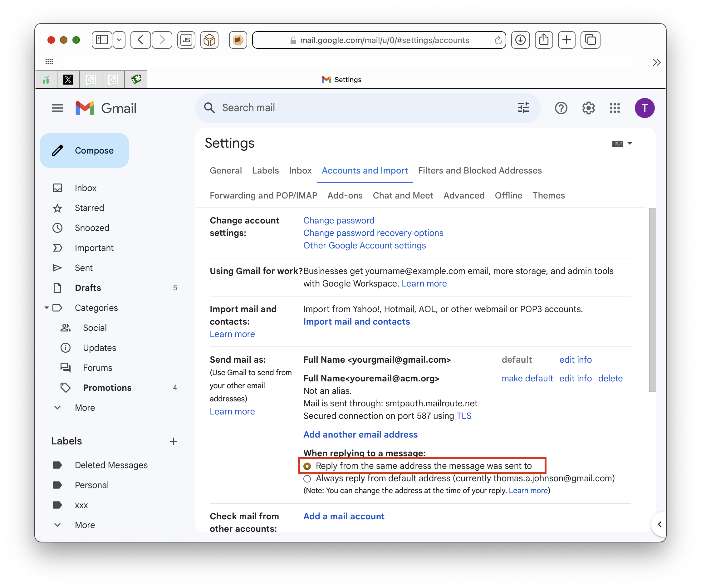
Task: Open a new tab with plus icon
Action: point(566,40)
